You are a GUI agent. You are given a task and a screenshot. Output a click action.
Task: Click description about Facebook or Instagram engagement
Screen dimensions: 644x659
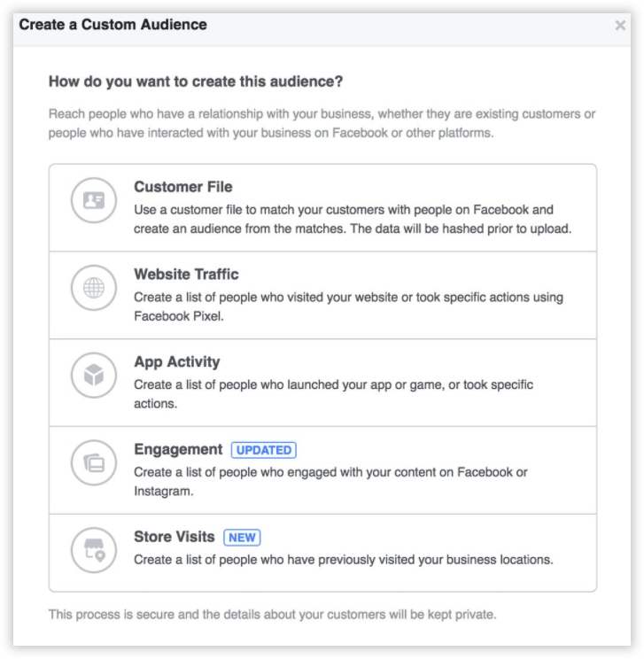tap(330, 481)
